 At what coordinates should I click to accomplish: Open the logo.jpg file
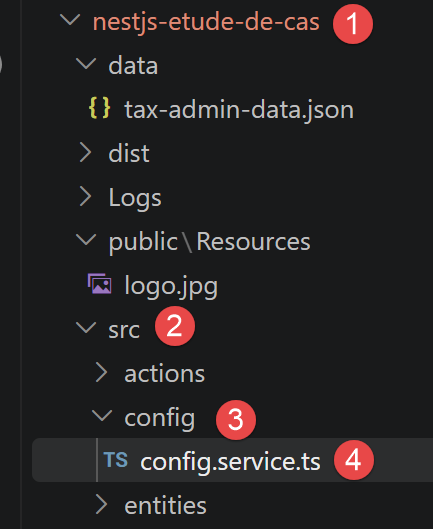(171, 286)
